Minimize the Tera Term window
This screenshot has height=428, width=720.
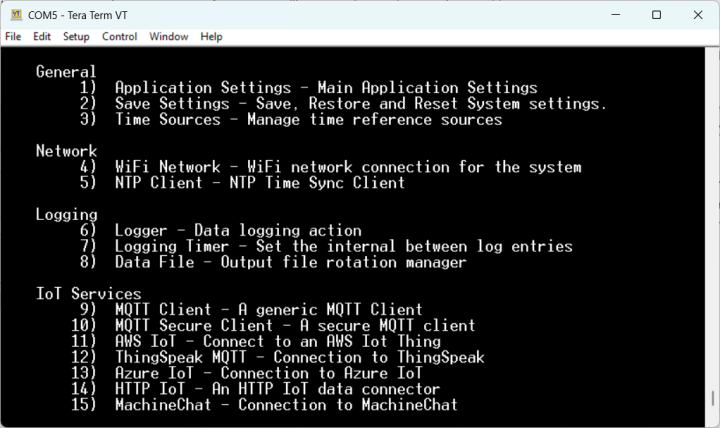click(x=609, y=15)
